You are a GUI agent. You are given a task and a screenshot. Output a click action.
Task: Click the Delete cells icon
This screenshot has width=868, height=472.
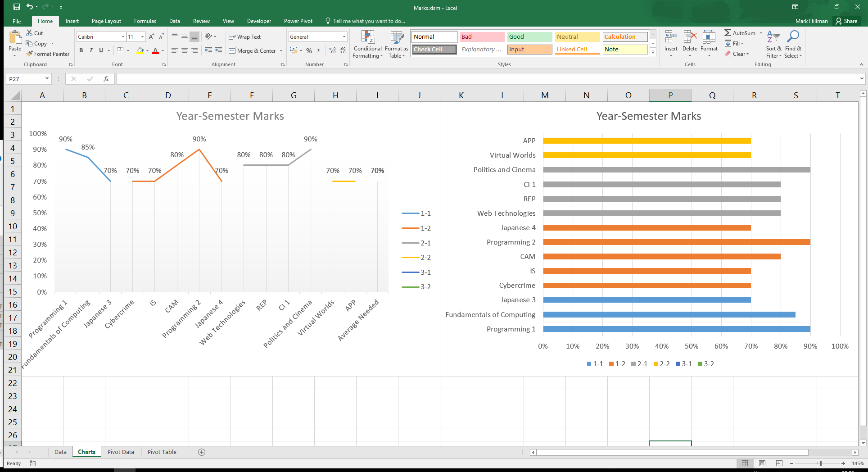690,37
